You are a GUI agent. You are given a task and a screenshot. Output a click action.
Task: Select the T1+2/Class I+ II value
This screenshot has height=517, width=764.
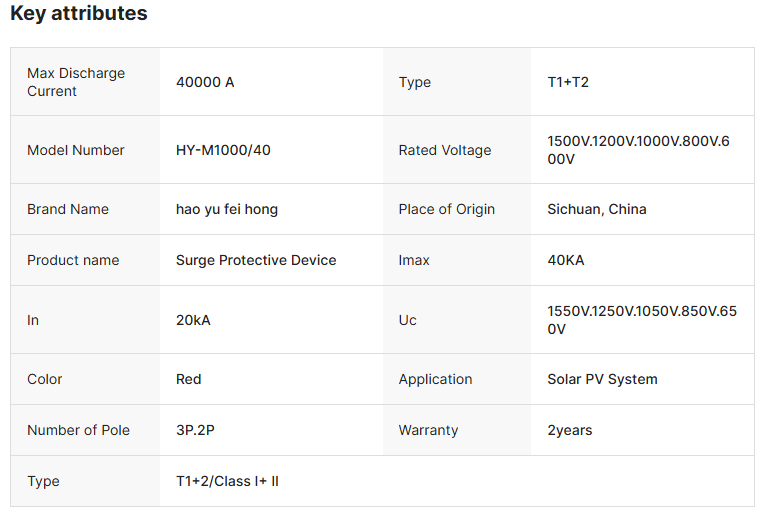point(227,481)
